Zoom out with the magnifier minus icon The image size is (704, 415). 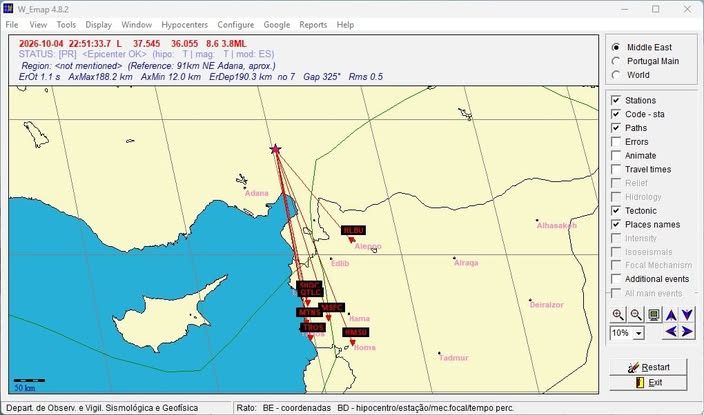coord(636,315)
